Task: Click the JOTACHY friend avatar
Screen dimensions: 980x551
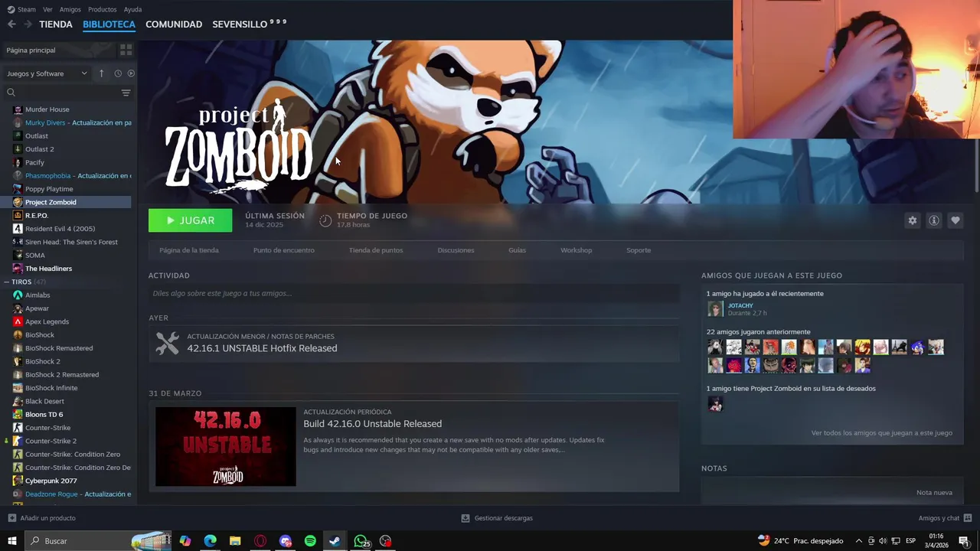Action: click(715, 309)
